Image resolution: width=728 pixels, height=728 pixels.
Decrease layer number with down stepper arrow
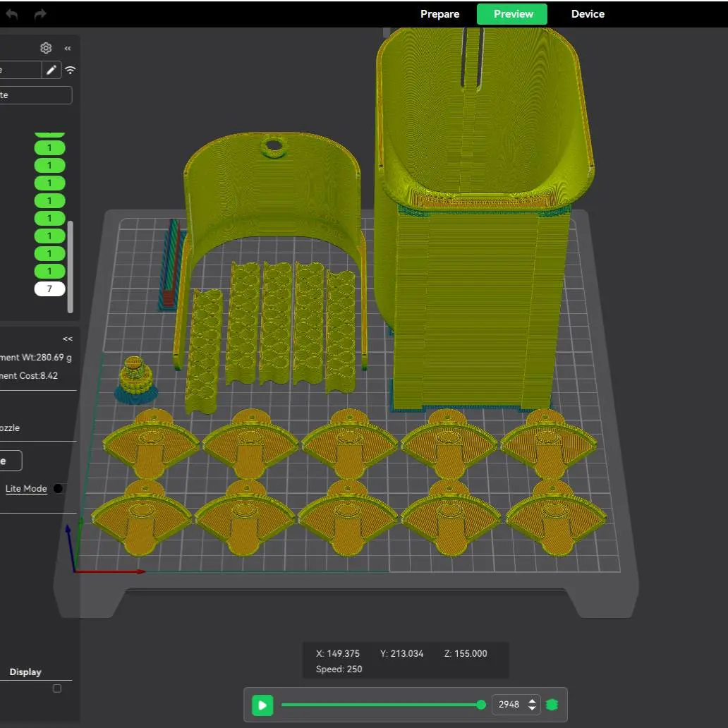[x=532, y=709]
